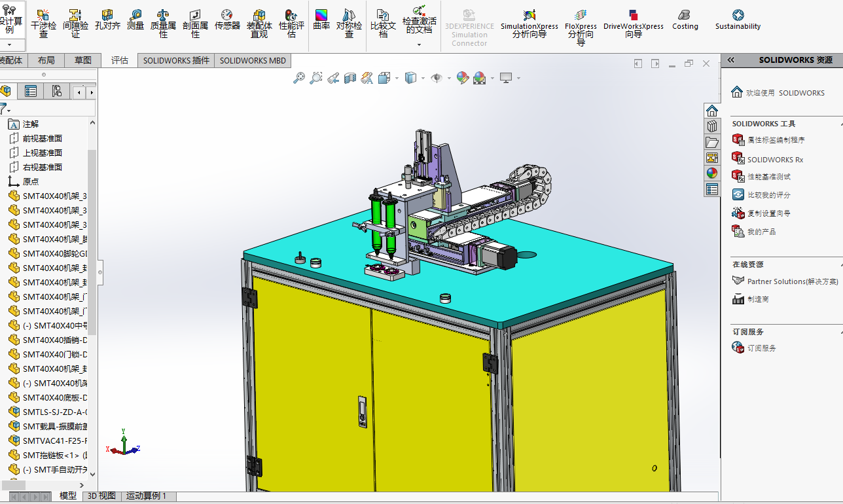
Task: Open the PropertyManager tab in left panel
Action: pyautogui.click(x=30, y=91)
